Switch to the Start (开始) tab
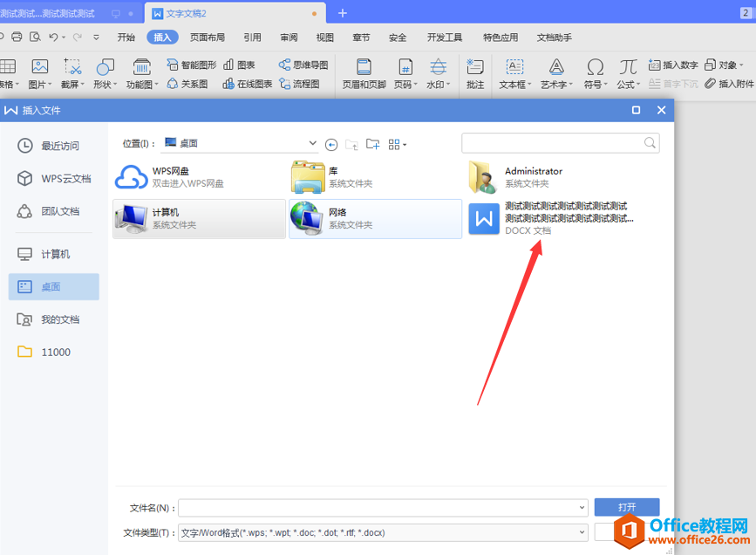The width and height of the screenshot is (756, 555). click(x=126, y=38)
